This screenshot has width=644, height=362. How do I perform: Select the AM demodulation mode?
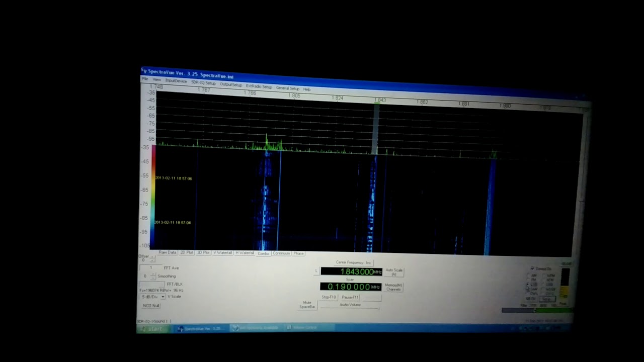click(528, 276)
